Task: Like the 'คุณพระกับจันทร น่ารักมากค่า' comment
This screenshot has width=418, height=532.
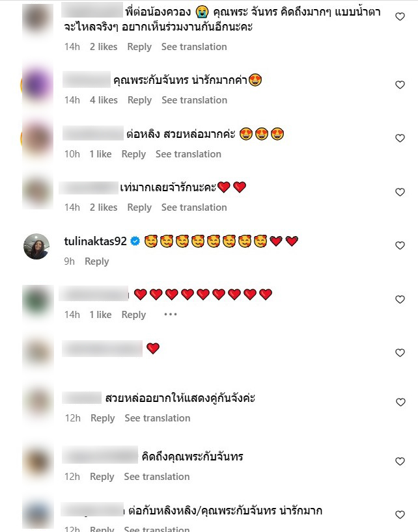Action: (400, 85)
